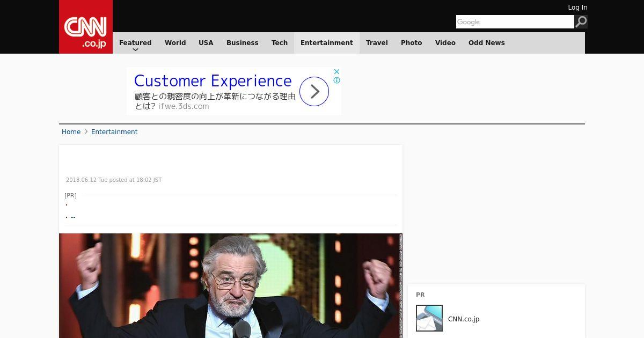Open Odd News section
Viewport: 644px width, 338px height.
tap(486, 43)
